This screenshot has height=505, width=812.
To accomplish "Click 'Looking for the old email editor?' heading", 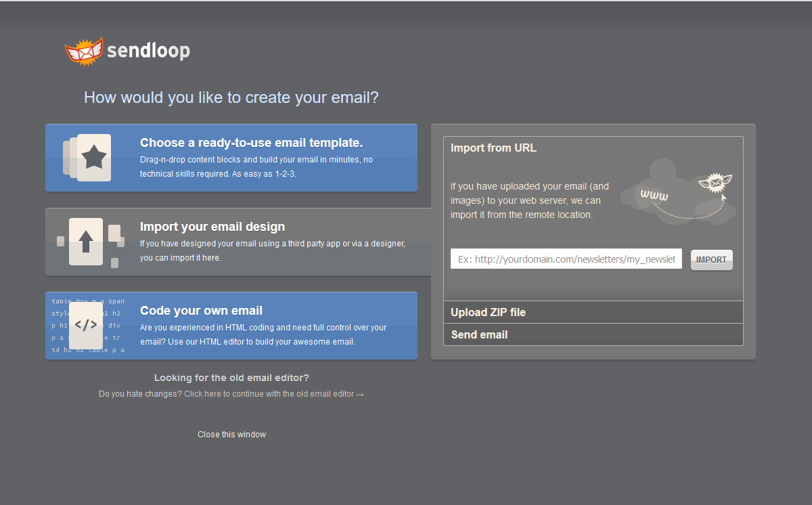I will [x=231, y=378].
